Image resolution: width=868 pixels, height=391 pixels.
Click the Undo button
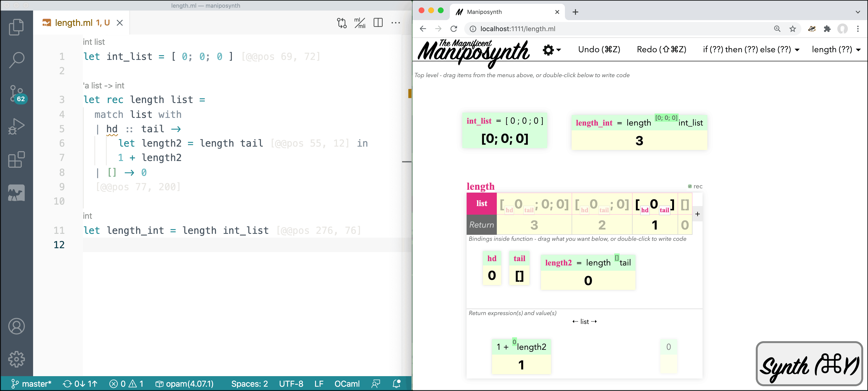pyautogui.click(x=599, y=50)
